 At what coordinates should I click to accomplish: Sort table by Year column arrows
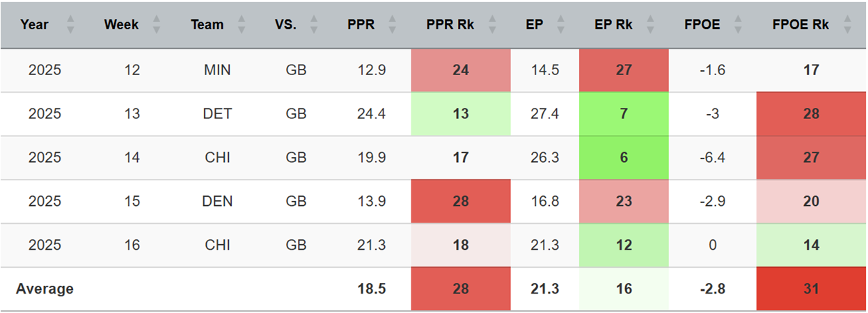coord(70,25)
